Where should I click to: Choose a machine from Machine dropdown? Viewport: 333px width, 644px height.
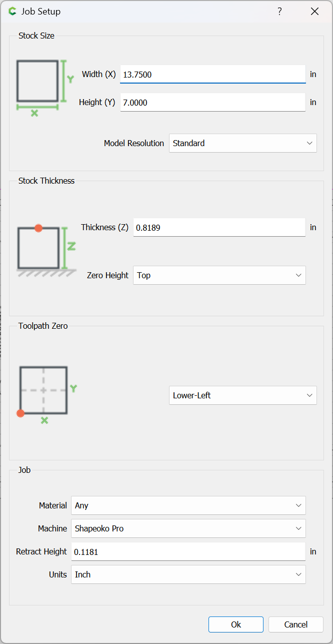188,528
